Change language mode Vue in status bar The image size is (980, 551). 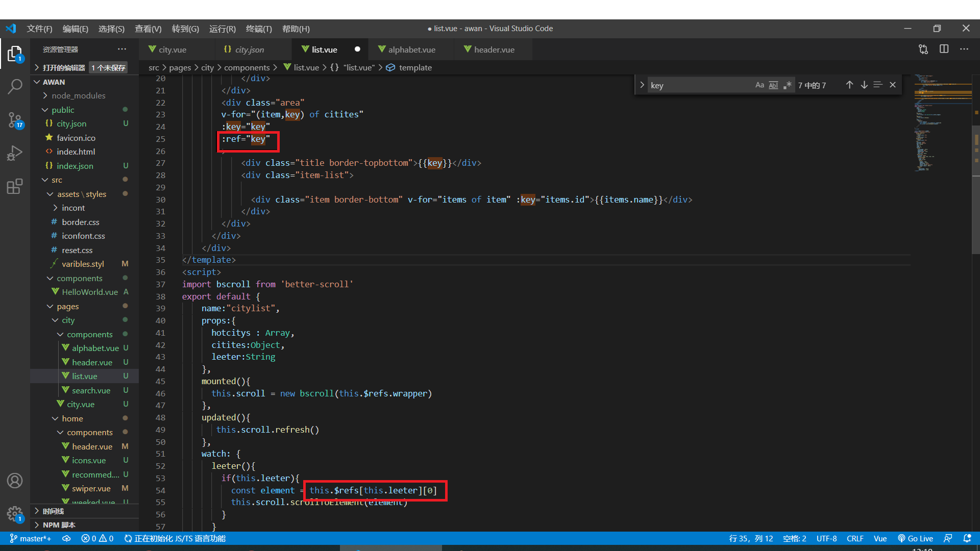coord(880,538)
